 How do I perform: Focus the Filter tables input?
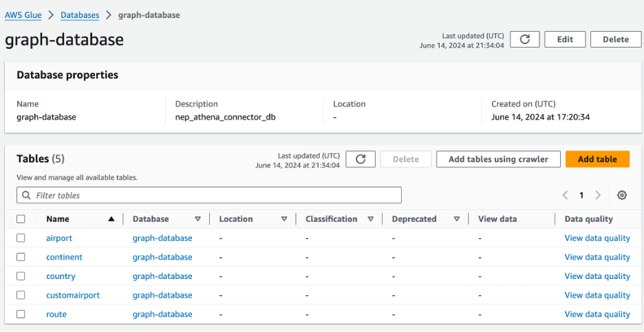[209, 196]
